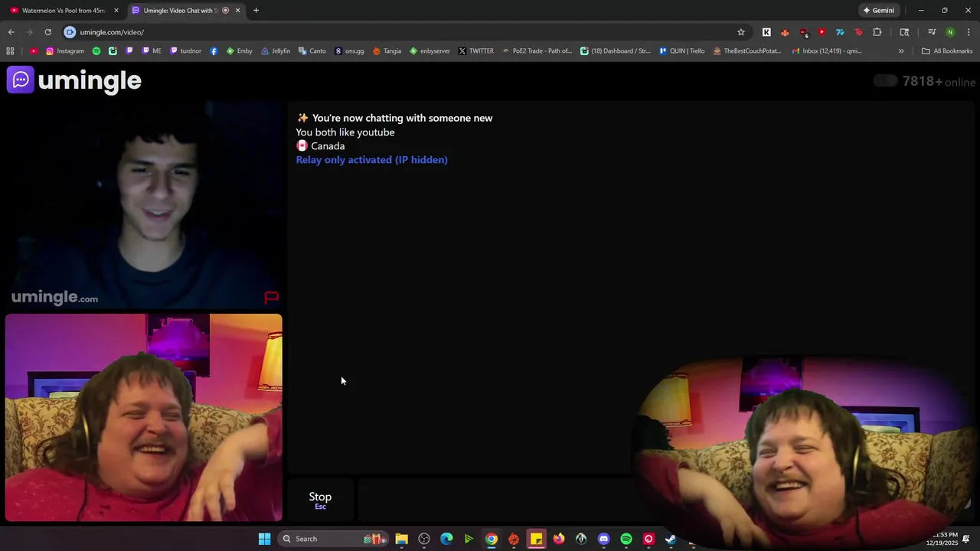Go back to the previous page
This screenshot has width=980, height=551.
11,32
